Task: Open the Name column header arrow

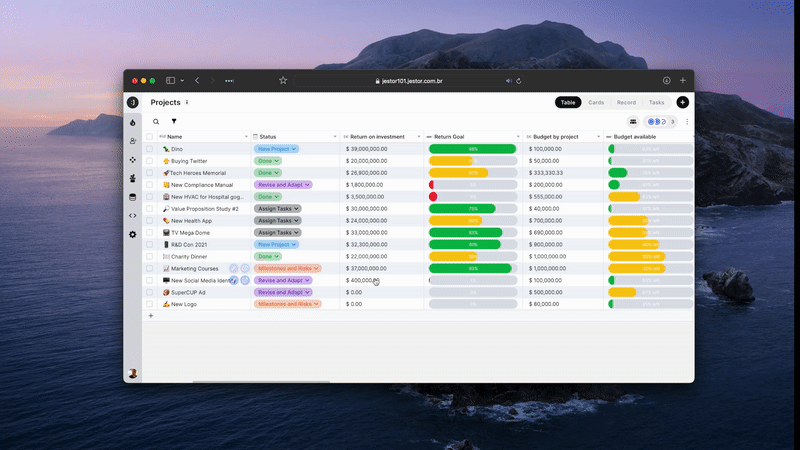Action: (x=246, y=137)
